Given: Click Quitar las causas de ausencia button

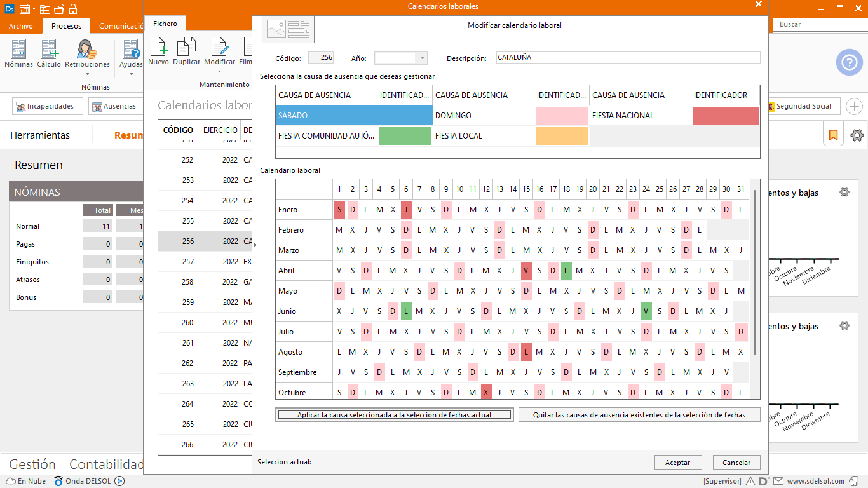Looking at the screenshot, I should [639, 415].
